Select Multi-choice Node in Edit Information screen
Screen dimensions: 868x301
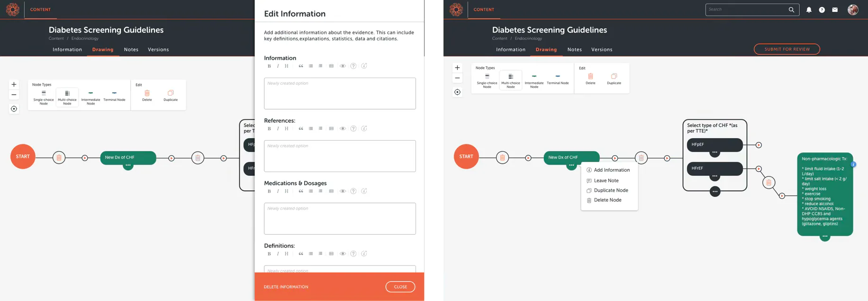67,97
